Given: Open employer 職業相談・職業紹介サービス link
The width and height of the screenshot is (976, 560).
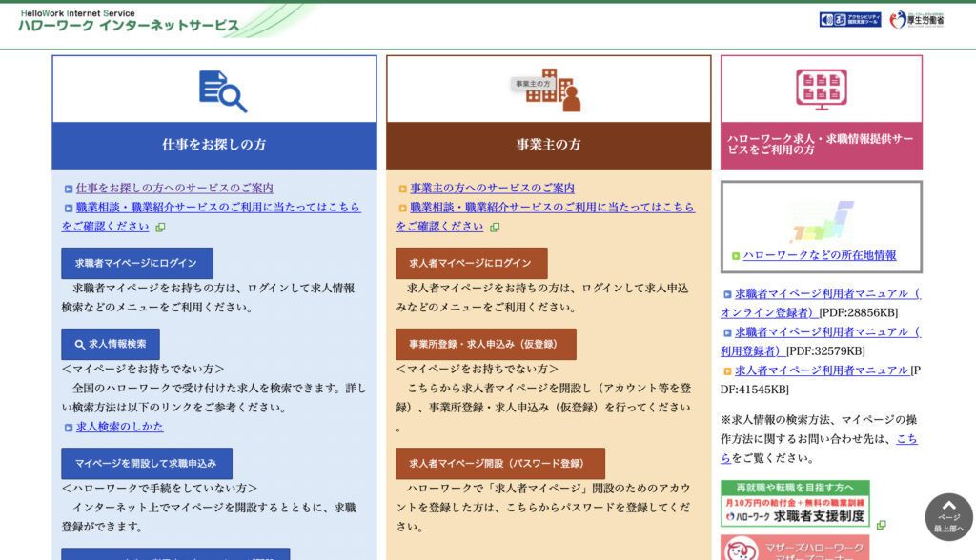Looking at the screenshot, I should point(545,216).
